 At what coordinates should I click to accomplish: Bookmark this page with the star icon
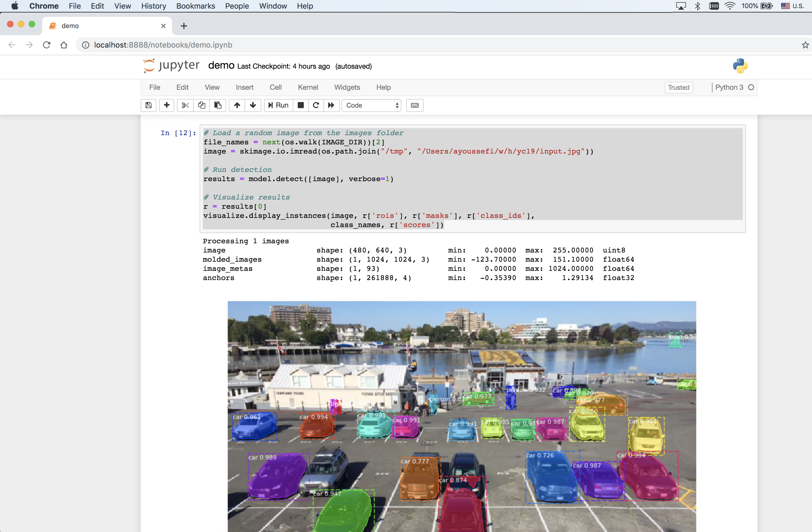[x=805, y=45]
